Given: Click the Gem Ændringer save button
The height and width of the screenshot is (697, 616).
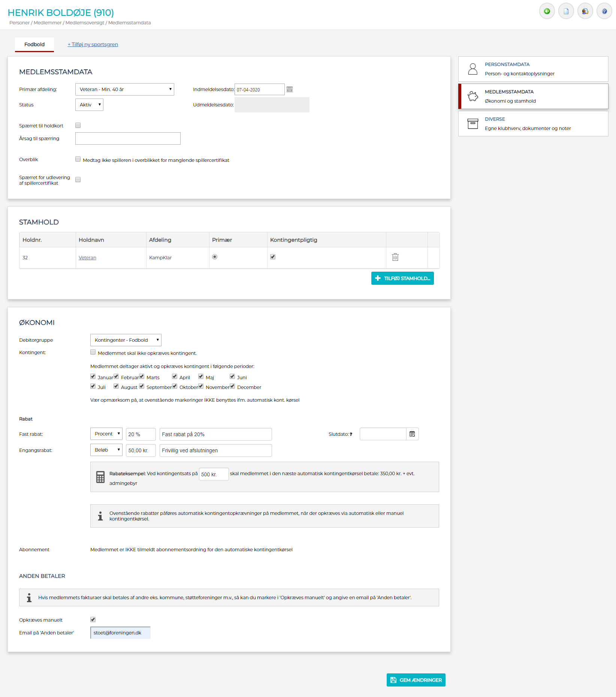Looking at the screenshot, I should point(416,680).
